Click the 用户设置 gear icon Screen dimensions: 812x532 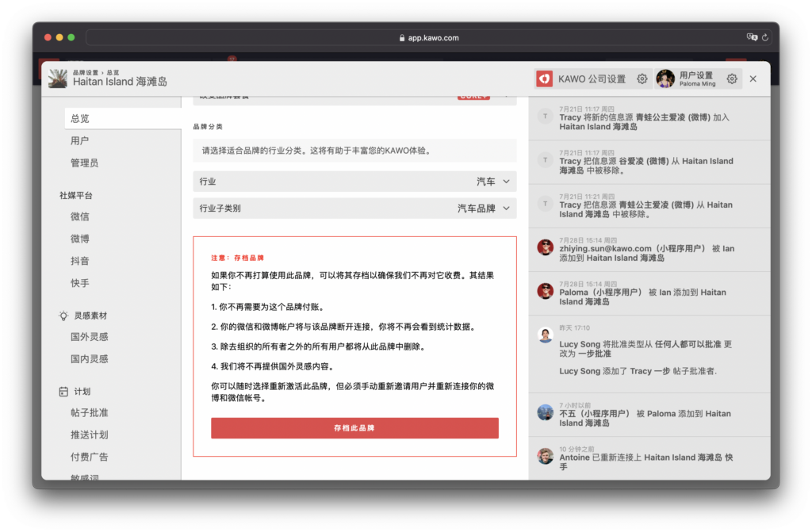(732, 78)
